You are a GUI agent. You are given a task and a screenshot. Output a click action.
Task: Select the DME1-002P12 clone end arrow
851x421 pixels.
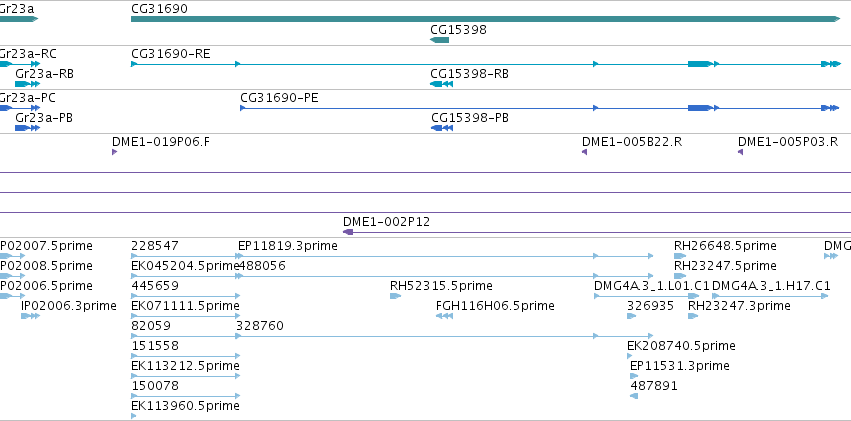tap(348, 232)
